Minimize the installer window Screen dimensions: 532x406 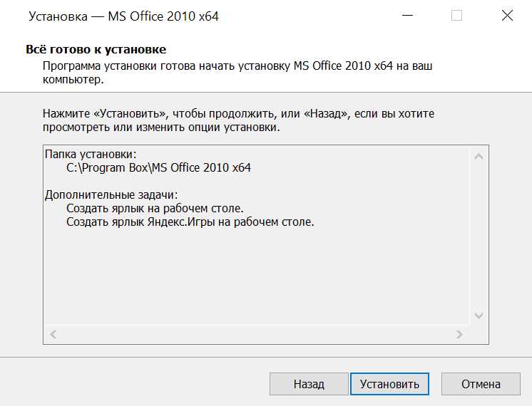[x=407, y=16]
